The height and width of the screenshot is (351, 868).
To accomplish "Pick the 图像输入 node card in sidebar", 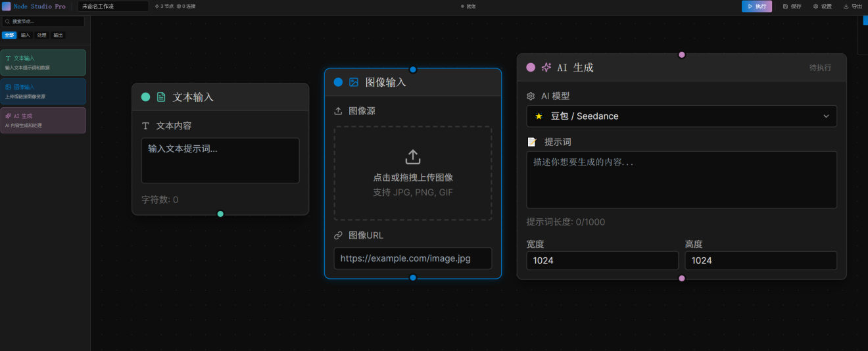I will pos(43,91).
